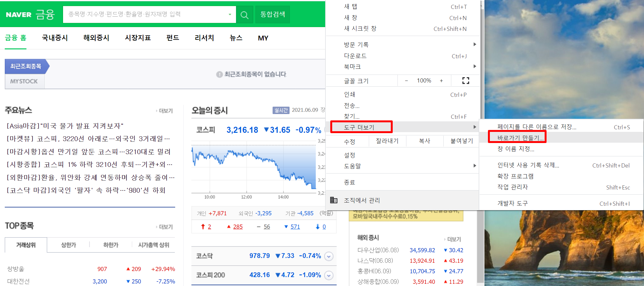Open 설정 from the menu
Screen dimensions: 644x286
pyautogui.click(x=403, y=155)
